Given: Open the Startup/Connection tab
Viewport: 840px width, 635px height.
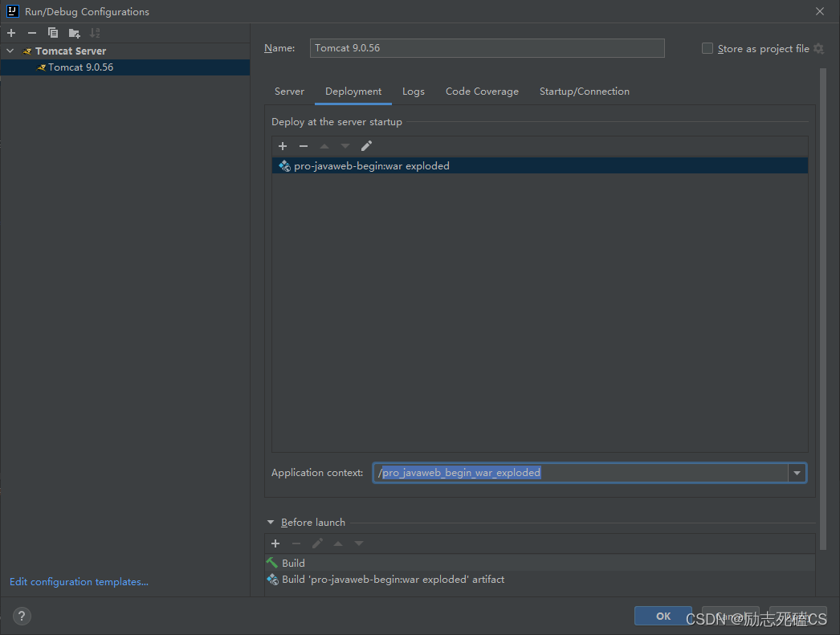Looking at the screenshot, I should [x=585, y=92].
